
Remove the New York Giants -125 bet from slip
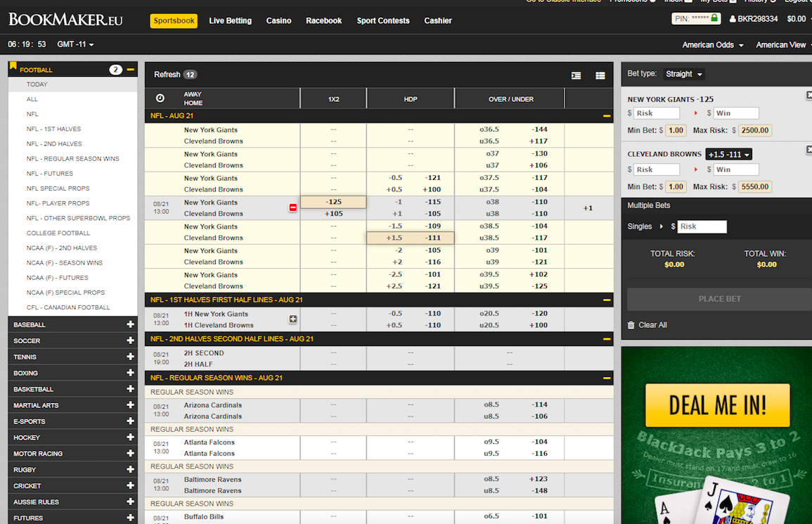tap(809, 95)
